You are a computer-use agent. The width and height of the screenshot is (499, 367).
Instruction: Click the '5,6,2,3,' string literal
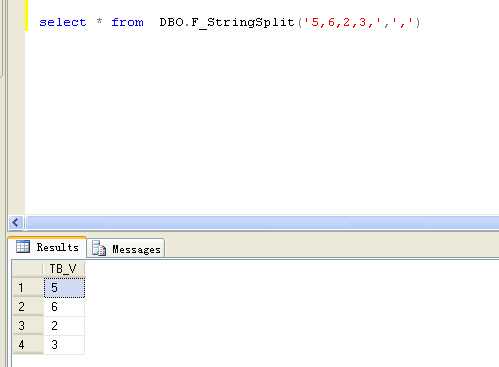[x=342, y=22]
